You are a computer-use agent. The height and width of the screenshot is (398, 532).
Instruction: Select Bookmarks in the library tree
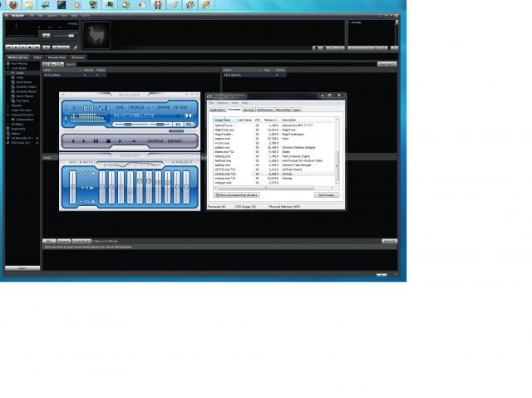[x=18, y=129]
